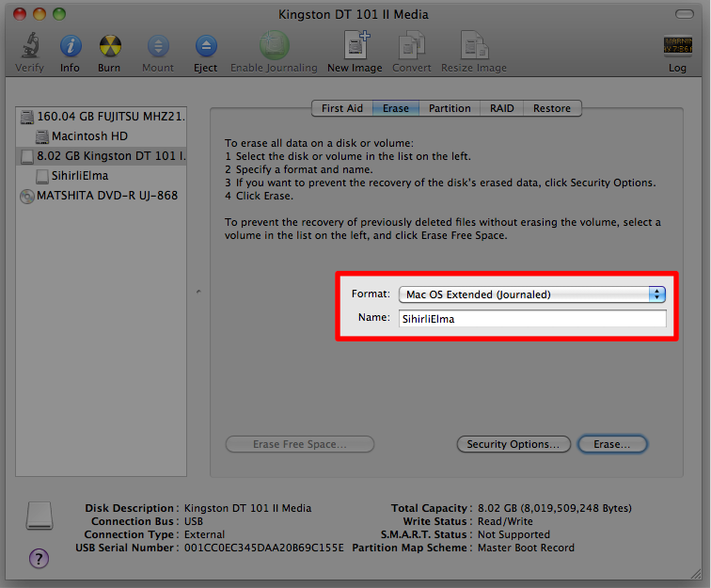
Task: Click into the Name text field
Action: pyautogui.click(x=531, y=319)
